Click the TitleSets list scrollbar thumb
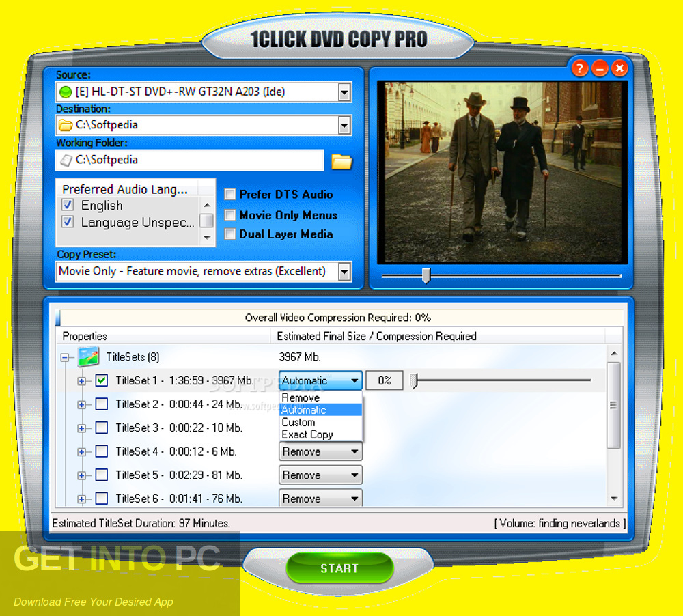 [x=614, y=405]
